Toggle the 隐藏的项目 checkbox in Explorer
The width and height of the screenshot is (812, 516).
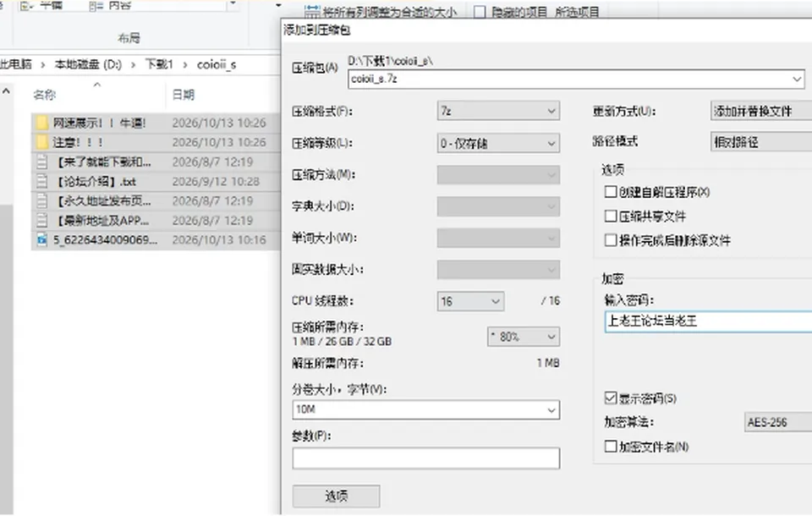(480, 12)
